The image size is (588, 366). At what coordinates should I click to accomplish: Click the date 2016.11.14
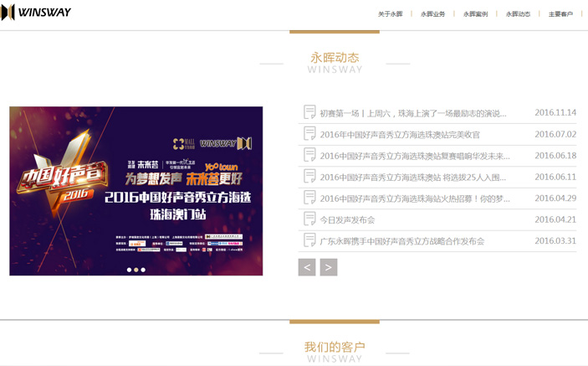coord(555,112)
